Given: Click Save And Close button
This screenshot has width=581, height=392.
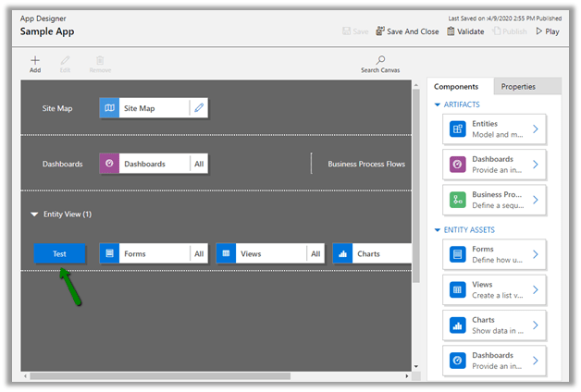Looking at the screenshot, I should coord(406,31).
